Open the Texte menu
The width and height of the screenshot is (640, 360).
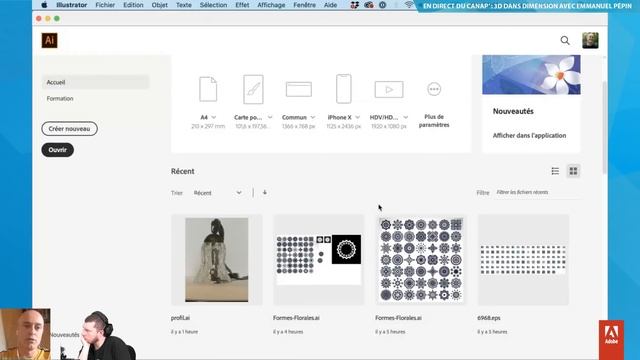(x=184, y=5)
